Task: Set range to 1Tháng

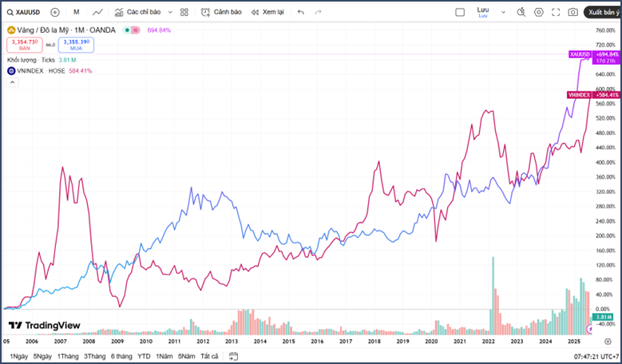Action: (68, 356)
